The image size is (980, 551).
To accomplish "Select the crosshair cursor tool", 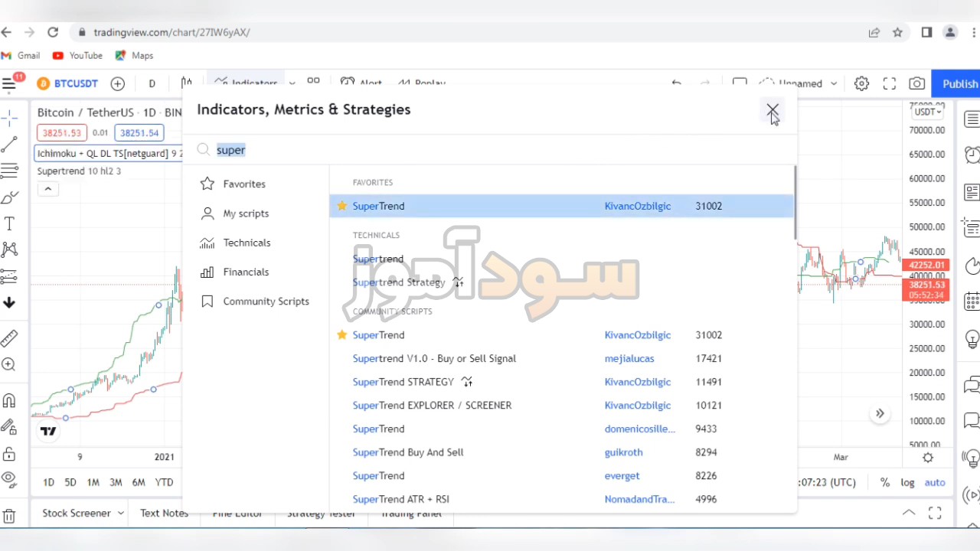I will click(9, 116).
